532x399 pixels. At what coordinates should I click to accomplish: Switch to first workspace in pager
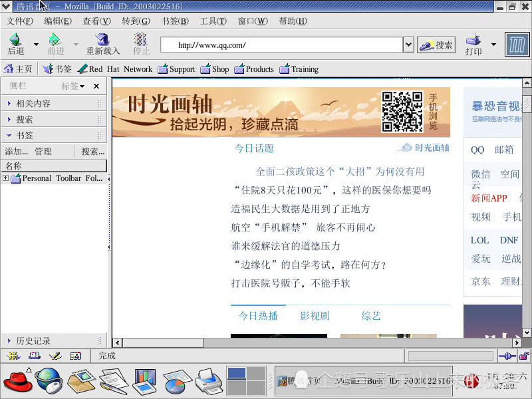point(237,373)
